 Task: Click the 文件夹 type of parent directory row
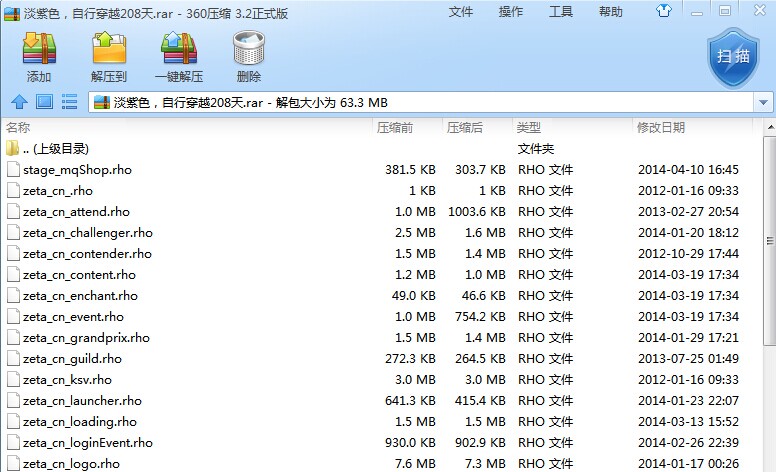(x=536, y=148)
